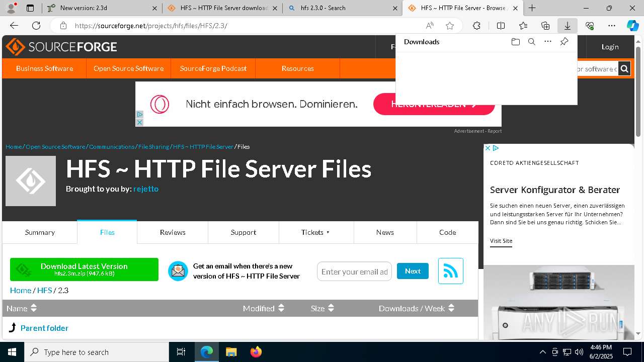Click the browser address bar URL
Screen dimensions: 644x362
(x=151, y=26)
